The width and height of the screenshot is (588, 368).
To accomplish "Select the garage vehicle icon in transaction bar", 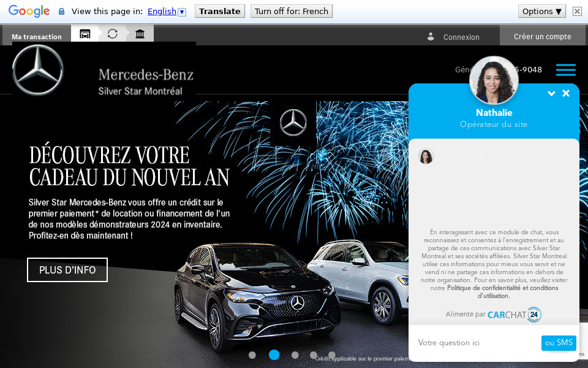I will click(x=85, y=34).
